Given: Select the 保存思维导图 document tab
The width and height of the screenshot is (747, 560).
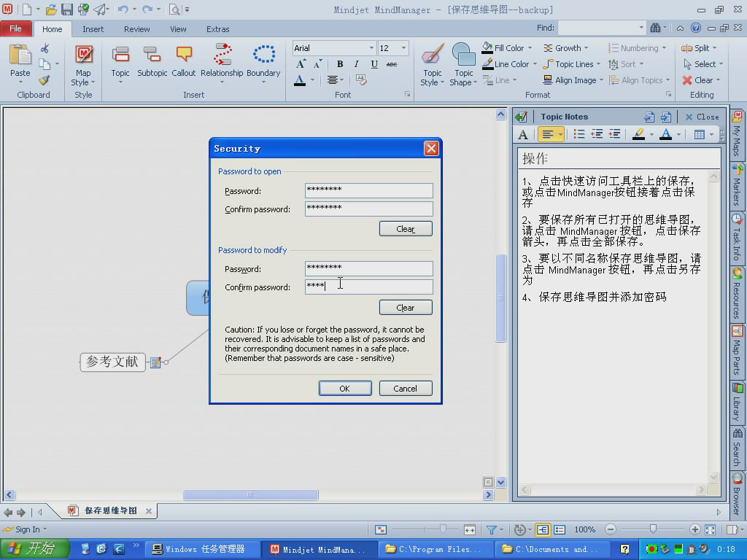Looking at the screenshot, I should coord(111,511).
